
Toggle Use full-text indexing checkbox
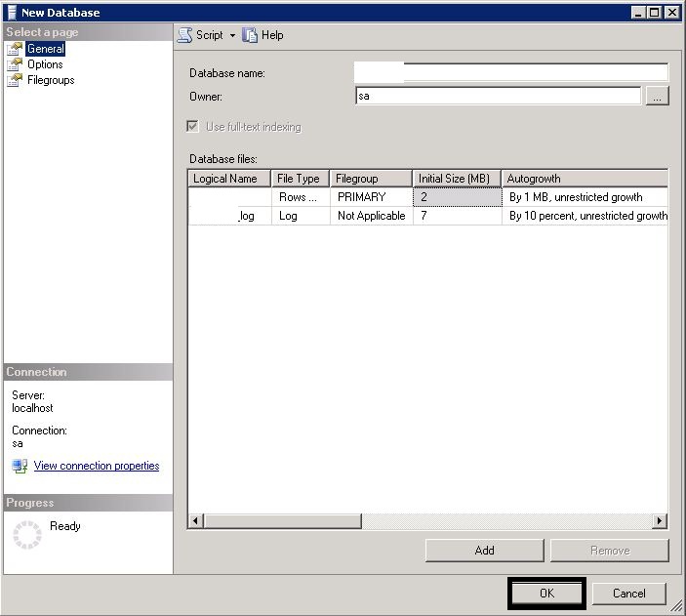193,127
